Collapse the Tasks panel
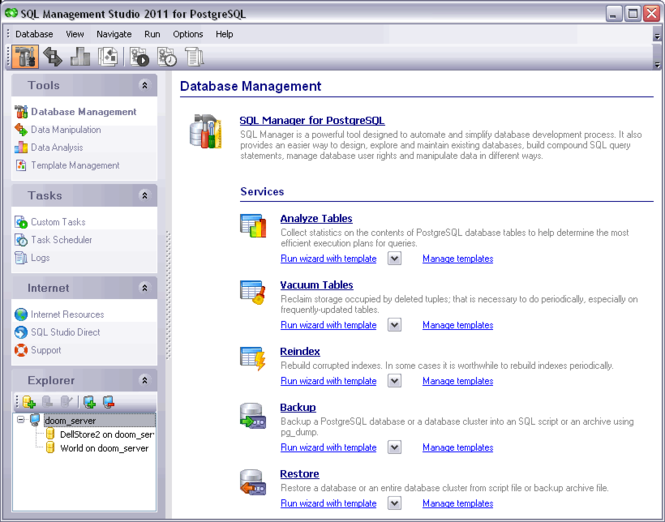Screen dimensions: 665x522 (145, 195)
